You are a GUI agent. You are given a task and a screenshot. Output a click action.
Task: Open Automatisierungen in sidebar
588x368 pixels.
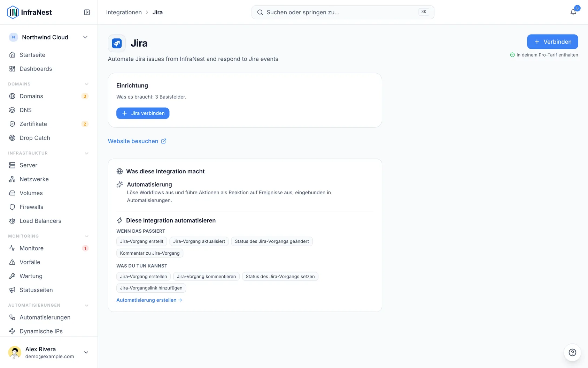pyautogui.click(x=49, y=317)
